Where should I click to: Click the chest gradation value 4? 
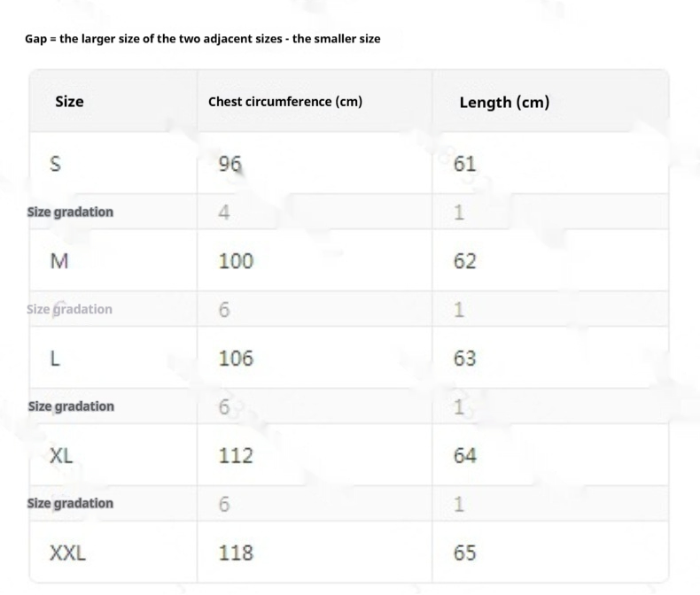[x=224, y=212]
